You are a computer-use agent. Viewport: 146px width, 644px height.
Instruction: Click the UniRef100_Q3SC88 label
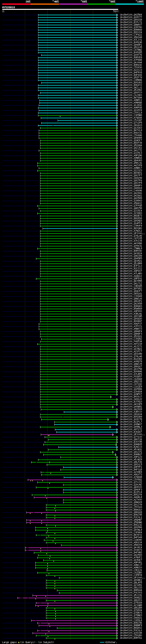(x=131, y=633)
